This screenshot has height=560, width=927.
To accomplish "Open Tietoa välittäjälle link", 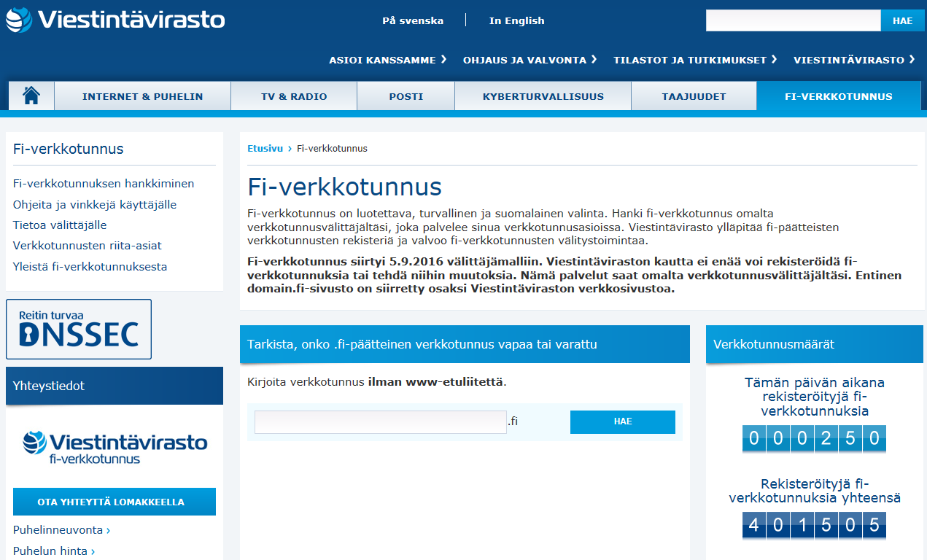I will (x=60, y=225).
